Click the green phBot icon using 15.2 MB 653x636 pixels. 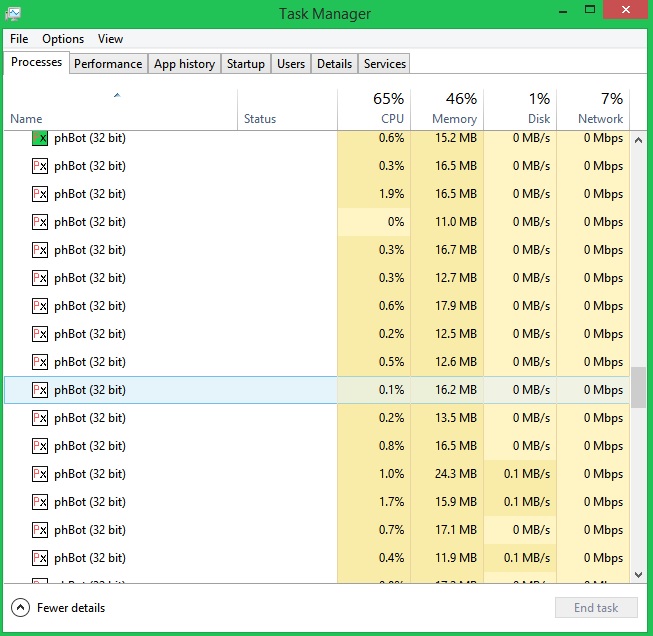40,138
